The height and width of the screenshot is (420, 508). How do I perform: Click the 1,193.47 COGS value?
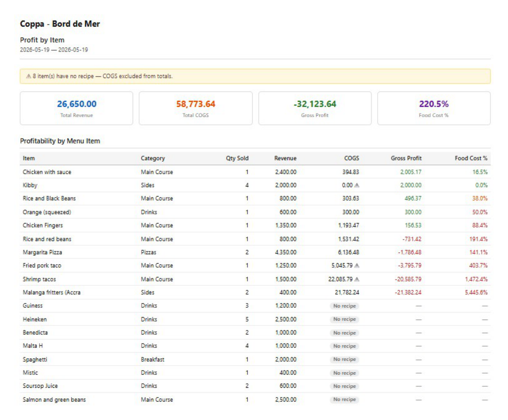[x=348, y=225]
